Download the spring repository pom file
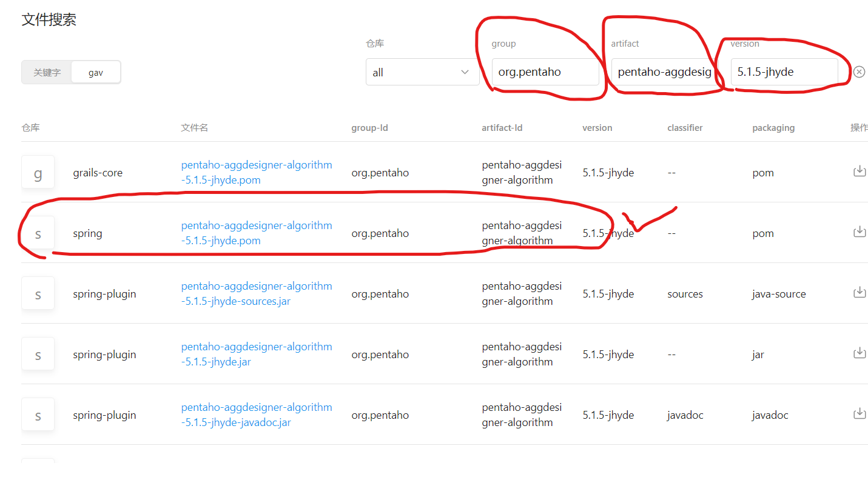Viewport: 868px width, 483px height. coord(860,232)
